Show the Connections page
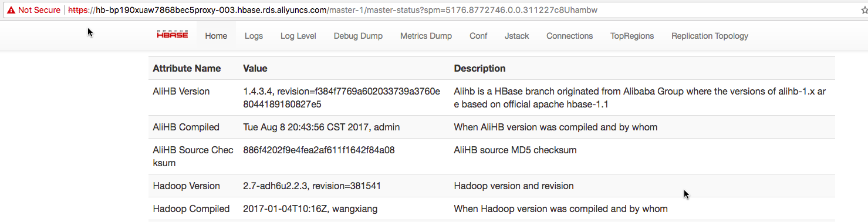 point(569,36)
